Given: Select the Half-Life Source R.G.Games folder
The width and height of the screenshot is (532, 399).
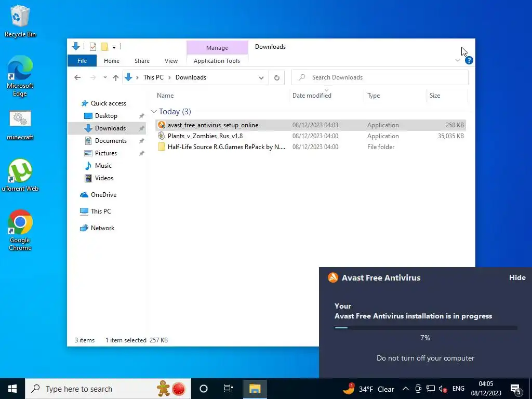Looking at the screenshot, I should (x=311, y=147).
